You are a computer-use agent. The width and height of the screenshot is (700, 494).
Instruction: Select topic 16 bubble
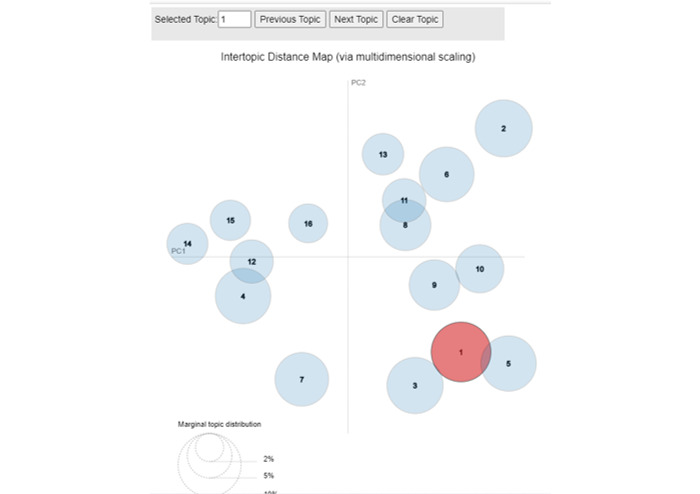click(x=308, y=224)
